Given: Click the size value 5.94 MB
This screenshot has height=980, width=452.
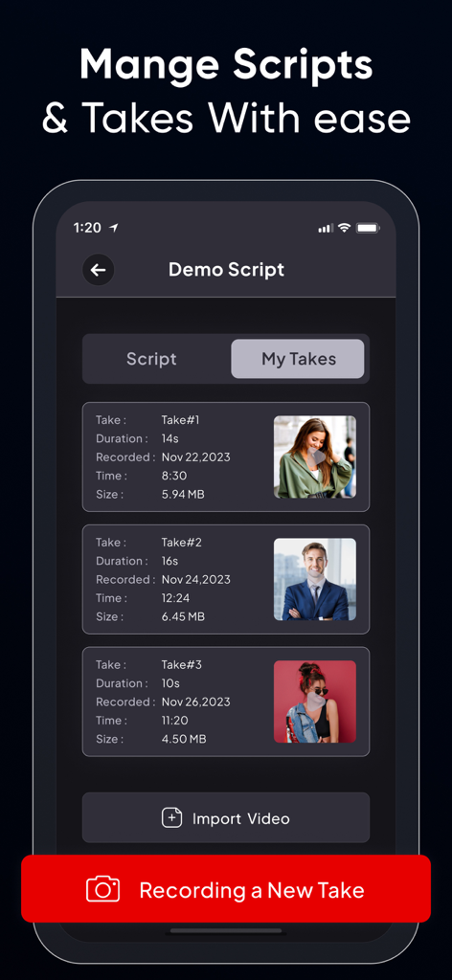Looking at the screenshot, I should [183, 495].
